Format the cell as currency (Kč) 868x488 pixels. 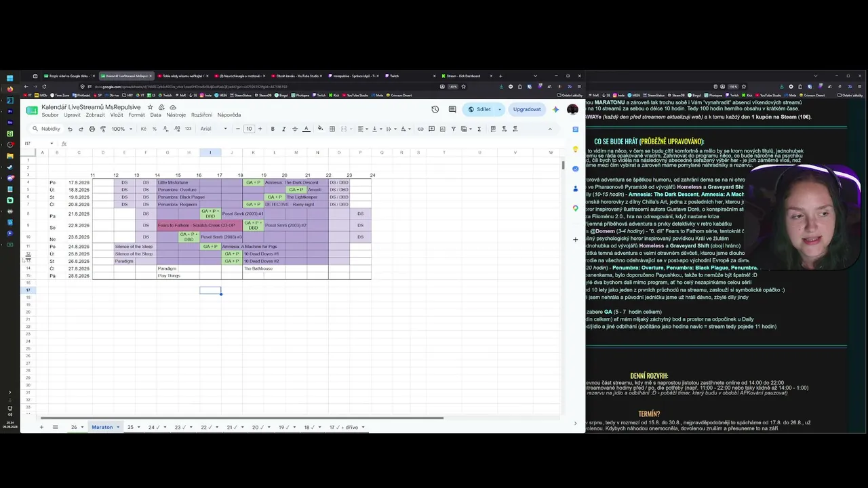(144, 129)
